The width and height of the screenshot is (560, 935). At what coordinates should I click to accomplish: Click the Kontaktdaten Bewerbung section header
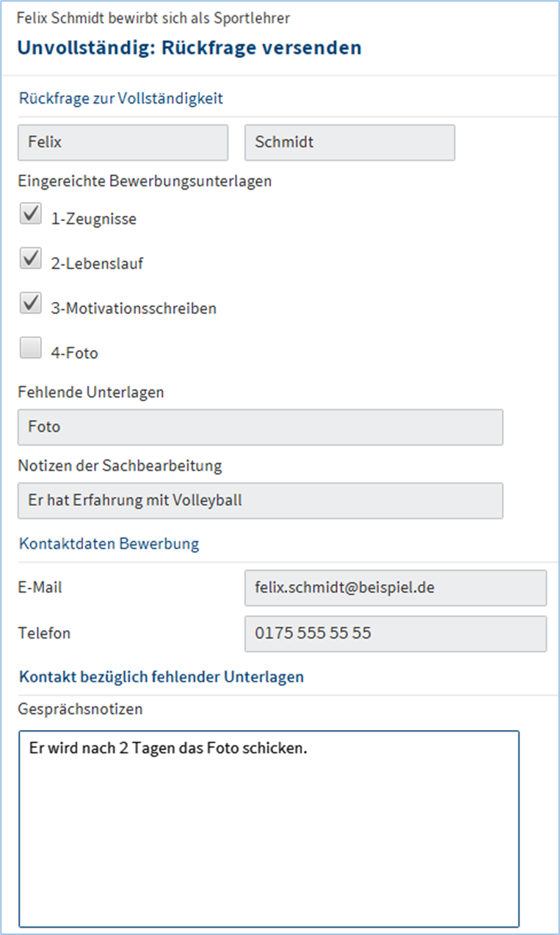[x=109, y=544]
